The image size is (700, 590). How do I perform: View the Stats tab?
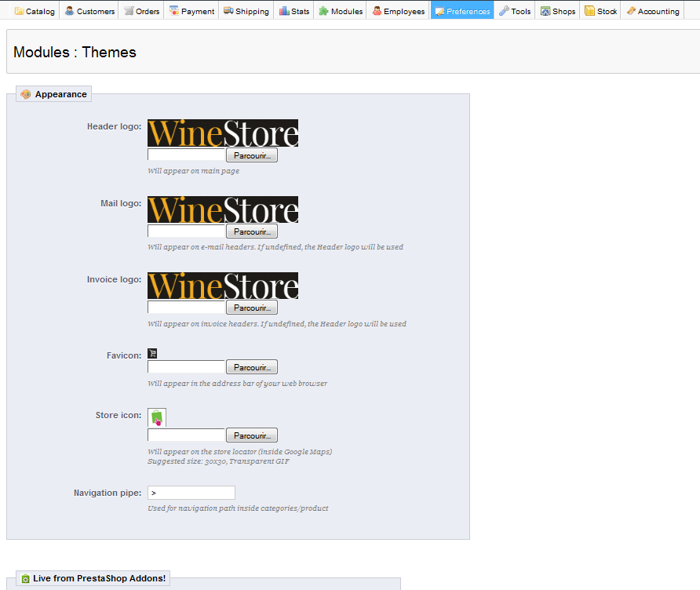[294, 11]
